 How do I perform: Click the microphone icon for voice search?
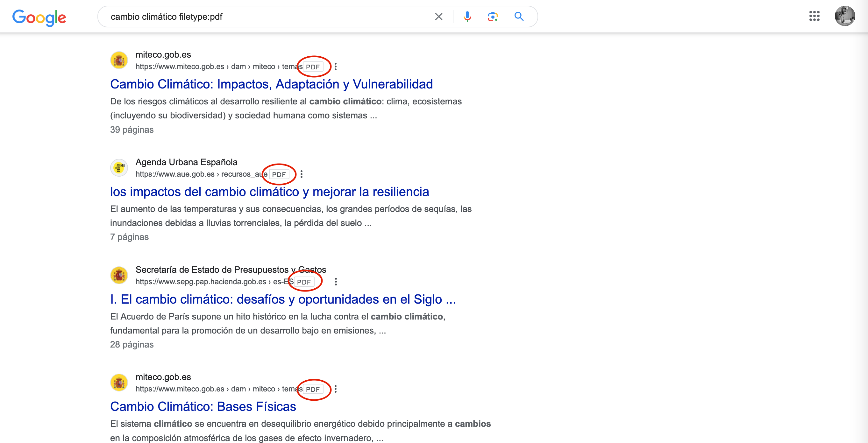coord(467,16)
